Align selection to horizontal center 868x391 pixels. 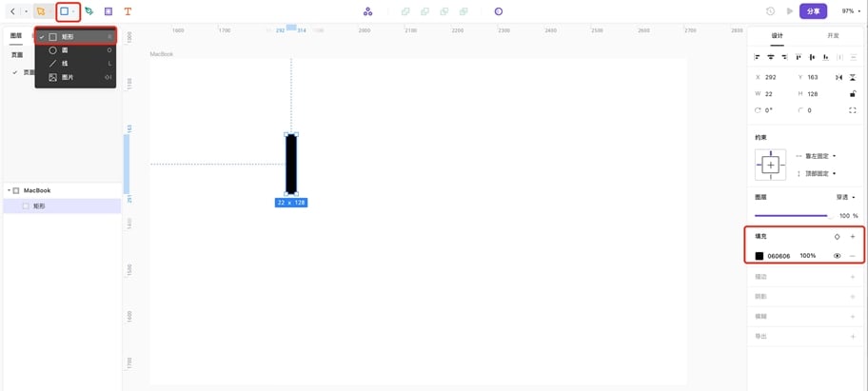771,57
